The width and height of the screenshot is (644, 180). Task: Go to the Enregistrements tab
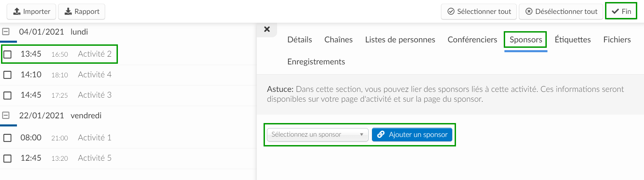click(x=316, y=62)
